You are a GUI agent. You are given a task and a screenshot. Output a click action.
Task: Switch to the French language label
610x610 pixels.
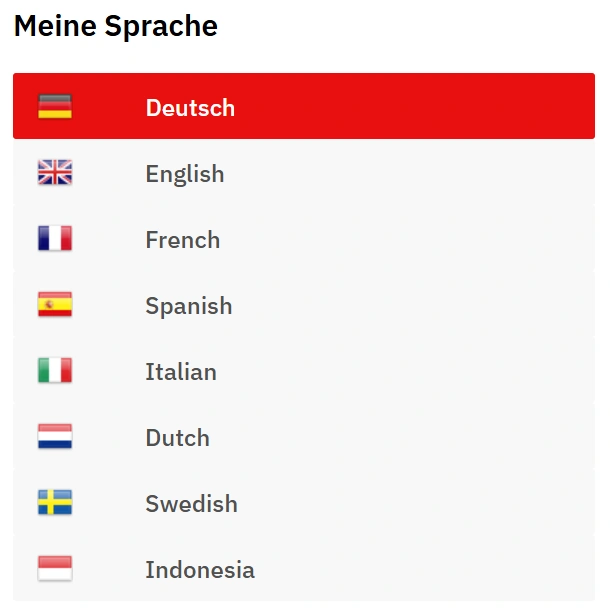coord(182,239)
